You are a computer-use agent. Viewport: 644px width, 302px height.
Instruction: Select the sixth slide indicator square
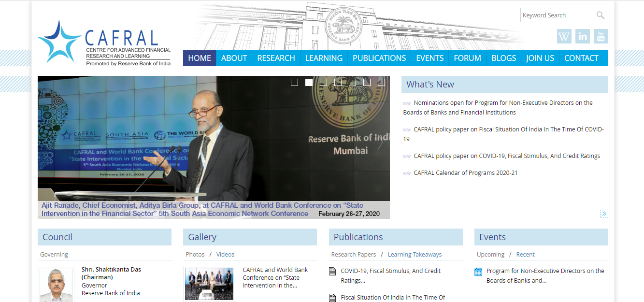(367, 83)
